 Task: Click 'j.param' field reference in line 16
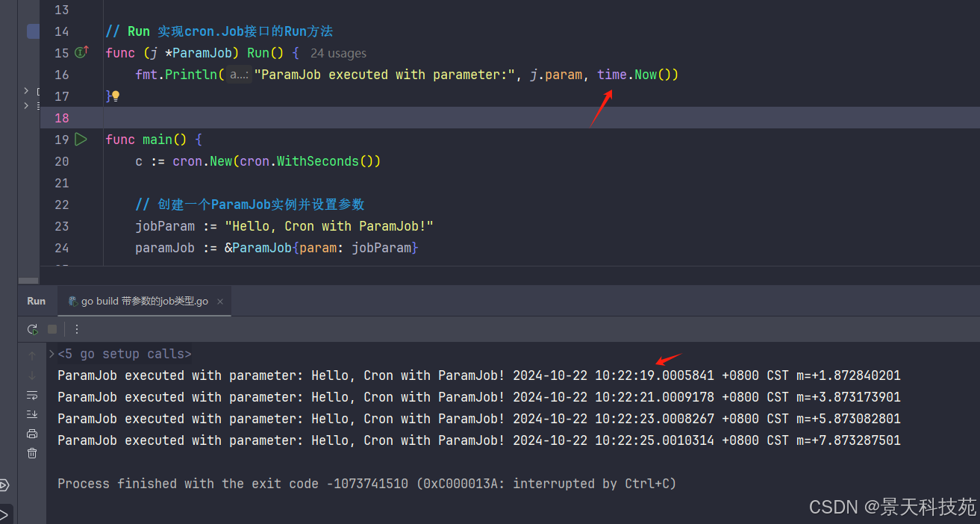pos(556,75)
